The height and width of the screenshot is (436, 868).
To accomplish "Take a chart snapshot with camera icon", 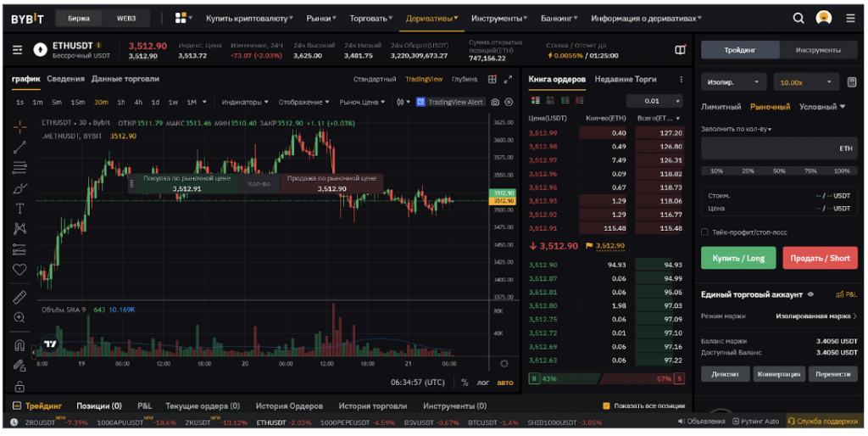I will (509, 102).
